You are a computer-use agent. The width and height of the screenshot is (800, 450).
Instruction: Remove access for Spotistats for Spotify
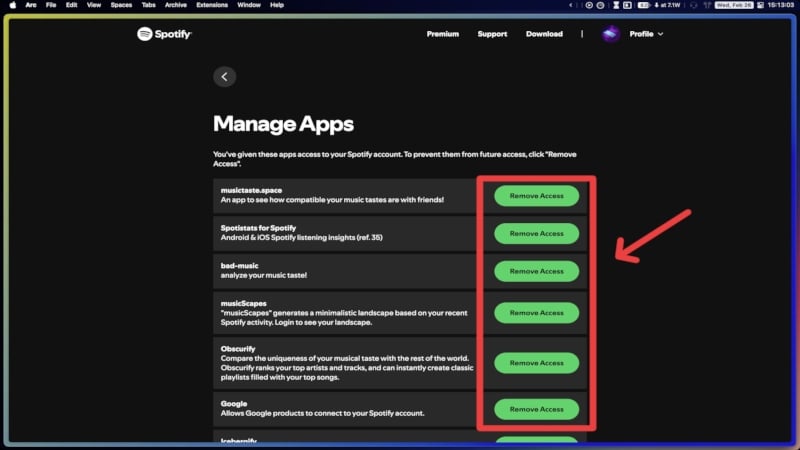coord(537,234)
